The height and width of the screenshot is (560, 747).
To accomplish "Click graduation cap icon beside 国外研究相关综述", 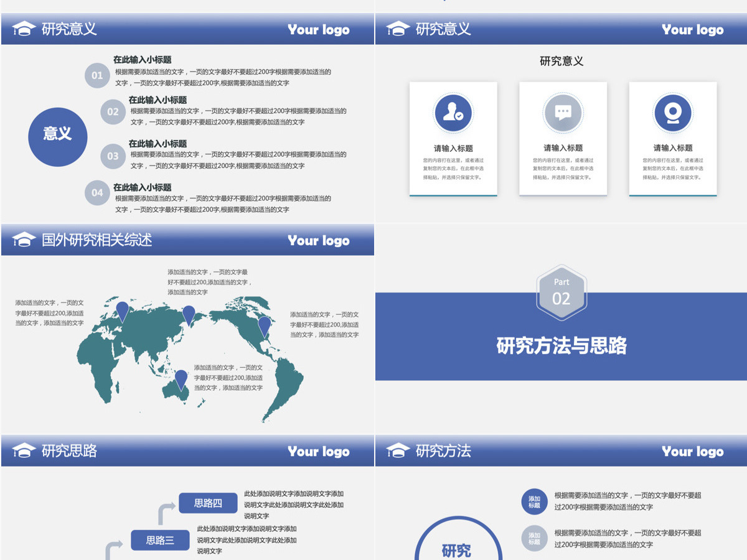I will (x=24, y=240).
